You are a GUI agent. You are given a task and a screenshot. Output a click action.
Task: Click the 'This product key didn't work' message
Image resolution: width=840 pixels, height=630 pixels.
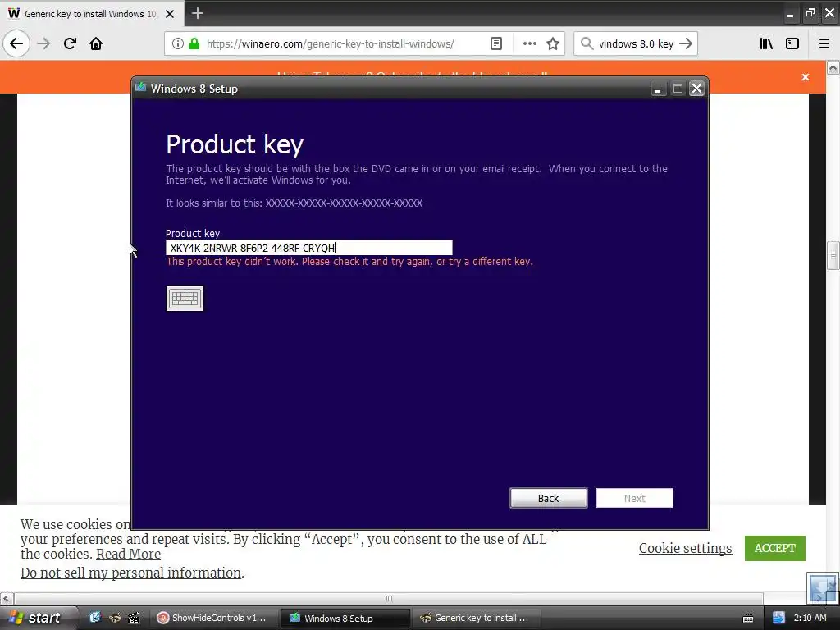(349, 262)
